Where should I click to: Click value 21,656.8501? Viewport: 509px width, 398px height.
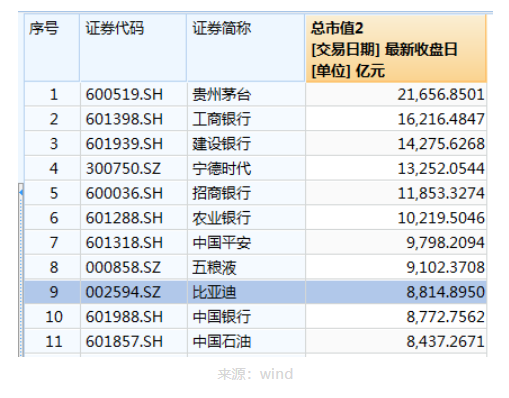click(441, 95)
